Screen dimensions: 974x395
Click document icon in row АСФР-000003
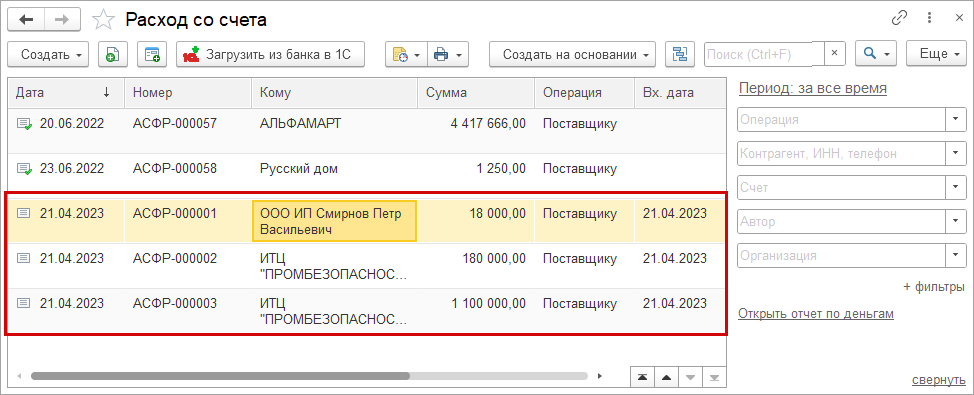click(23, 303)
